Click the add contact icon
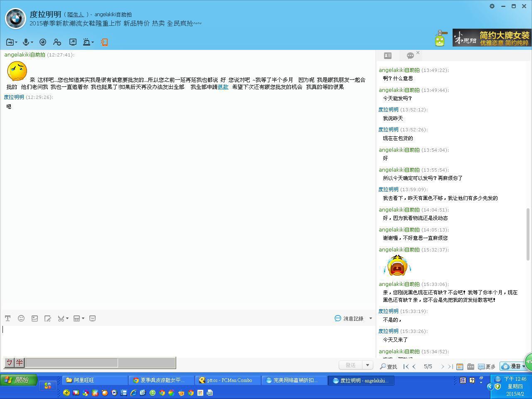This screenshot has width=532, height=399. (57, 42)
